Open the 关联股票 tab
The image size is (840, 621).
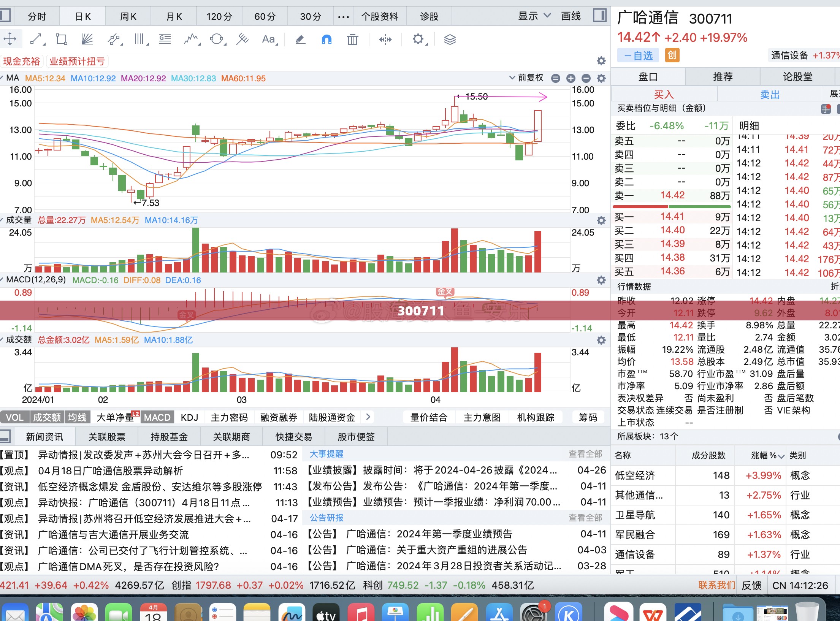[107, 437]
